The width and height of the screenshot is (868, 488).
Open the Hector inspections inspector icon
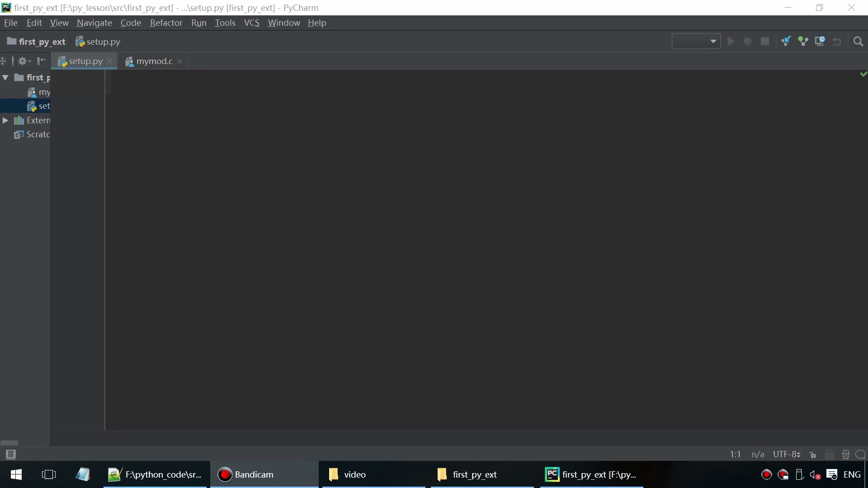845,455
